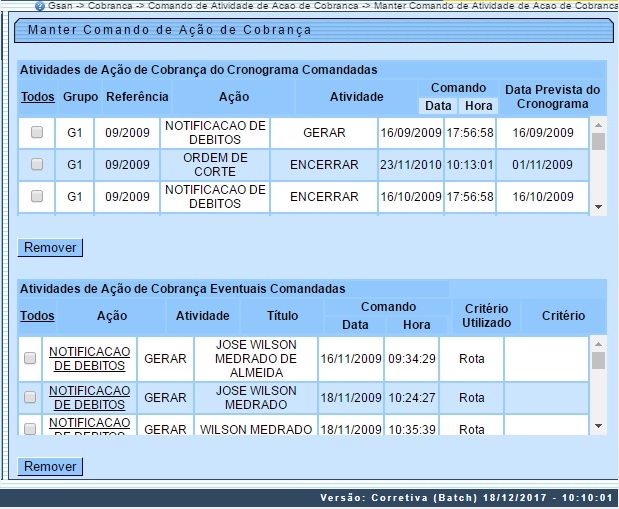Select Todos in the Eventuais Comandadas table
The height and width of the screenshot is (509, 619).
click(x=37, y=315)
